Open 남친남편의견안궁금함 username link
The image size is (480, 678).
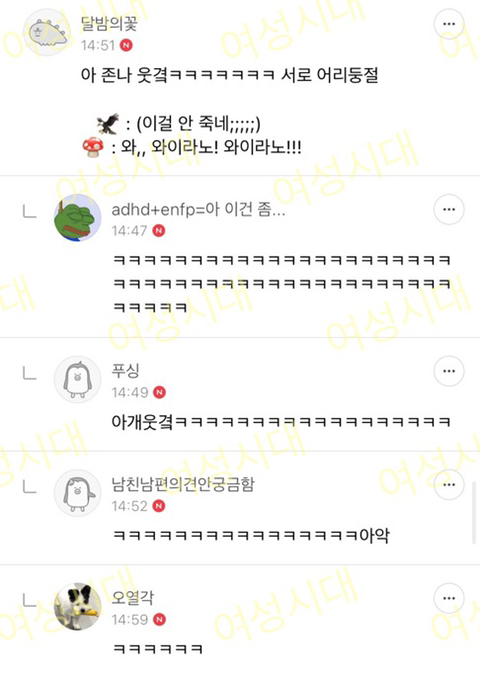click(183, 484)
